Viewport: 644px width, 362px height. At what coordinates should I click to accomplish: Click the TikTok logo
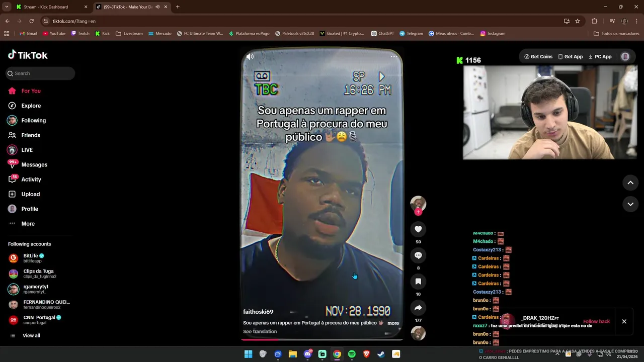28,55
